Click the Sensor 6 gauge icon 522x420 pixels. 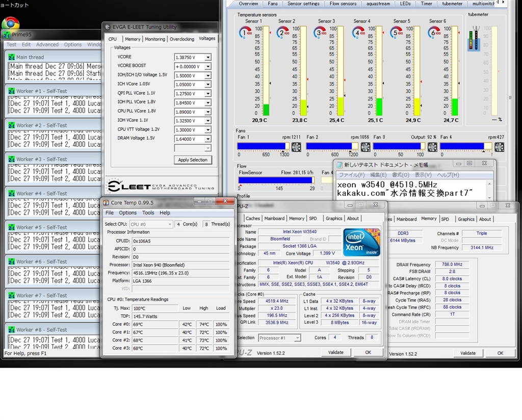(x=434, y=33)
